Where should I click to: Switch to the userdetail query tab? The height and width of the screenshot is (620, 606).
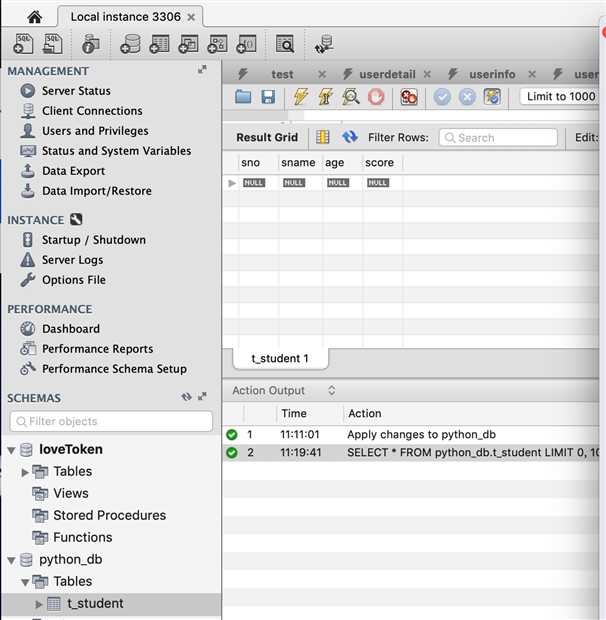387,74
